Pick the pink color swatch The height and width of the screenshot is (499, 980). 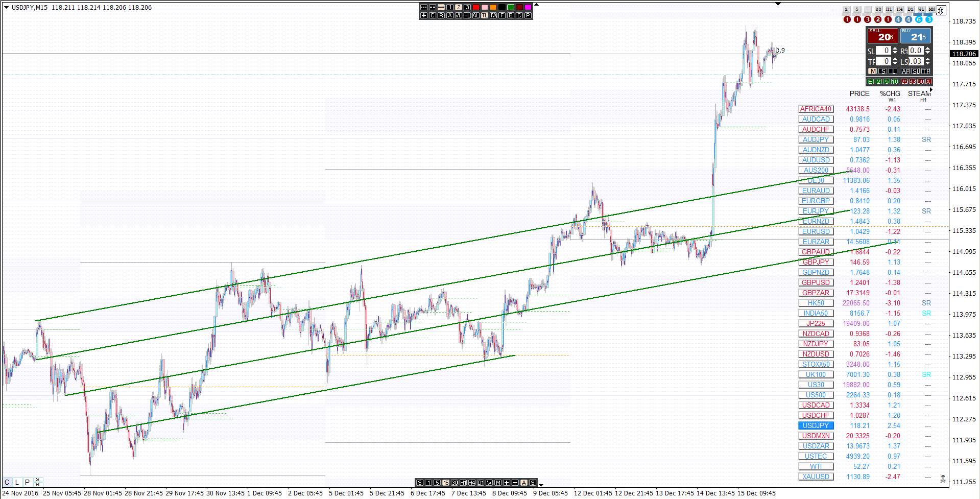coord(485,7)
